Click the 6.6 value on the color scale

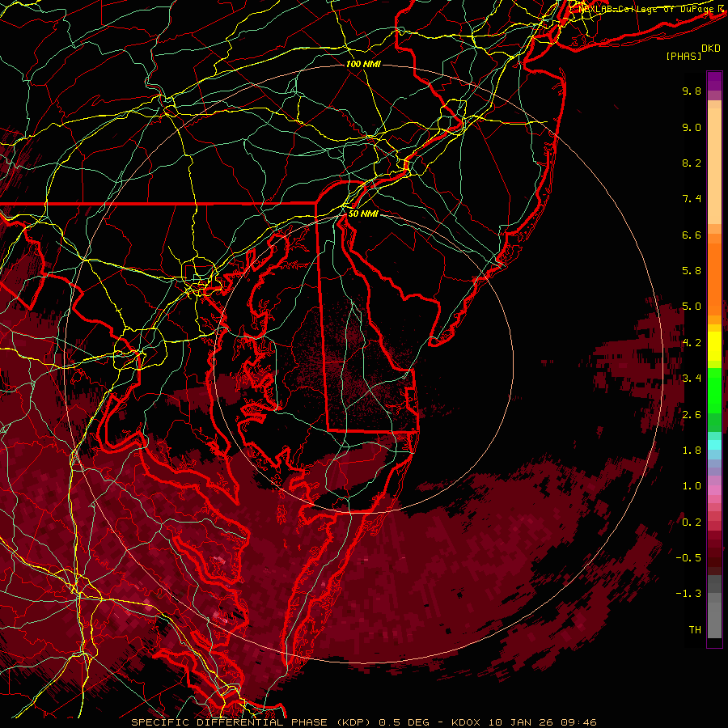click(x=692, y=235)
